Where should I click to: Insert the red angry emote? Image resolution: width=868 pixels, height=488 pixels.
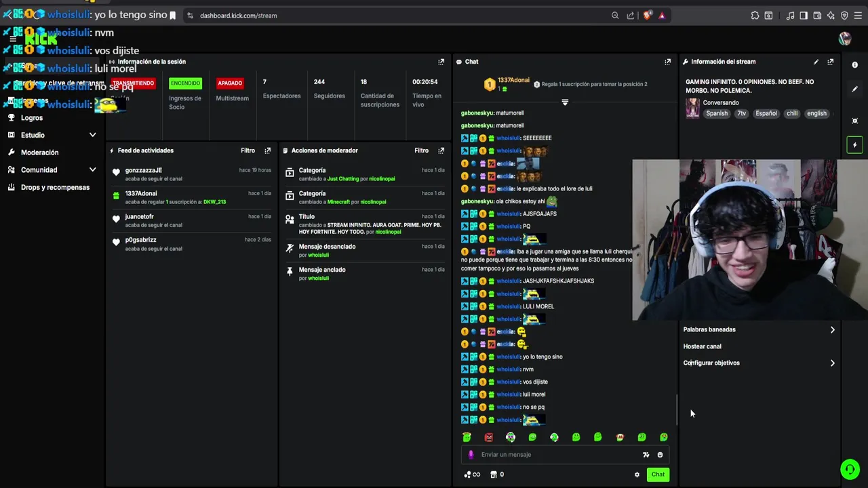488,437
